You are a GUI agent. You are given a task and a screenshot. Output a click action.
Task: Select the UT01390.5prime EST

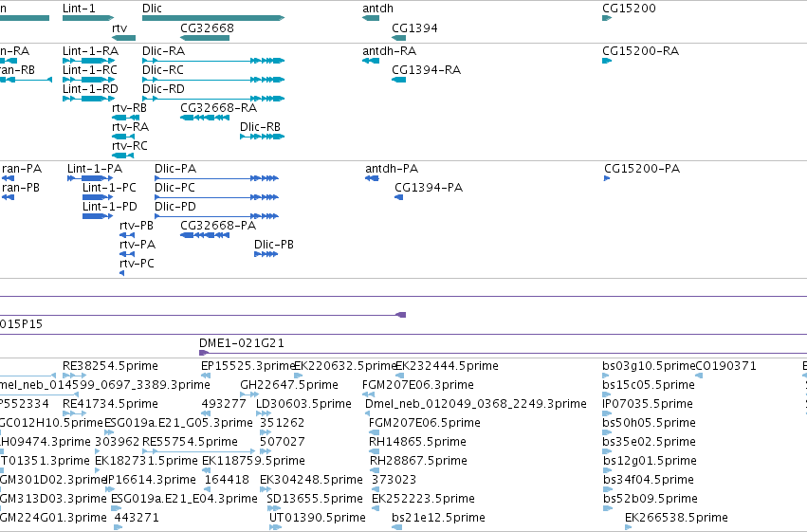275,527
